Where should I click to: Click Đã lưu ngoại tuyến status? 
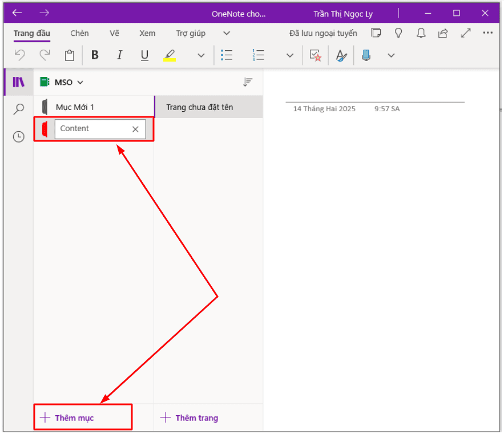pos(323,34)
